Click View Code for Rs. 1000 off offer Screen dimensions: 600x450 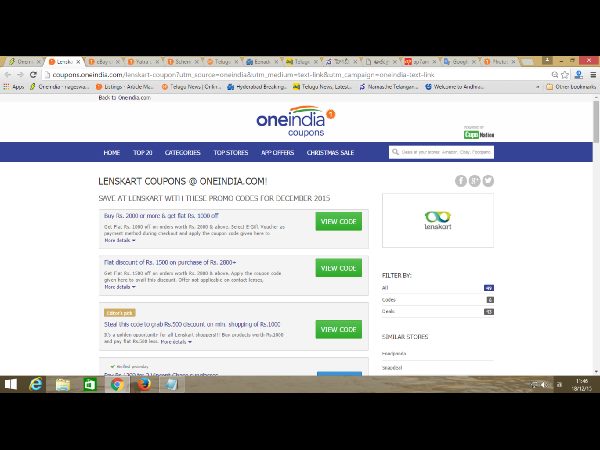point(338,221)
